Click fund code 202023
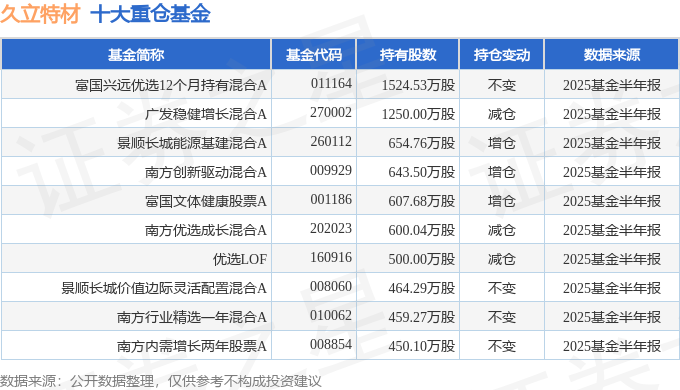 tap(331, 229)
